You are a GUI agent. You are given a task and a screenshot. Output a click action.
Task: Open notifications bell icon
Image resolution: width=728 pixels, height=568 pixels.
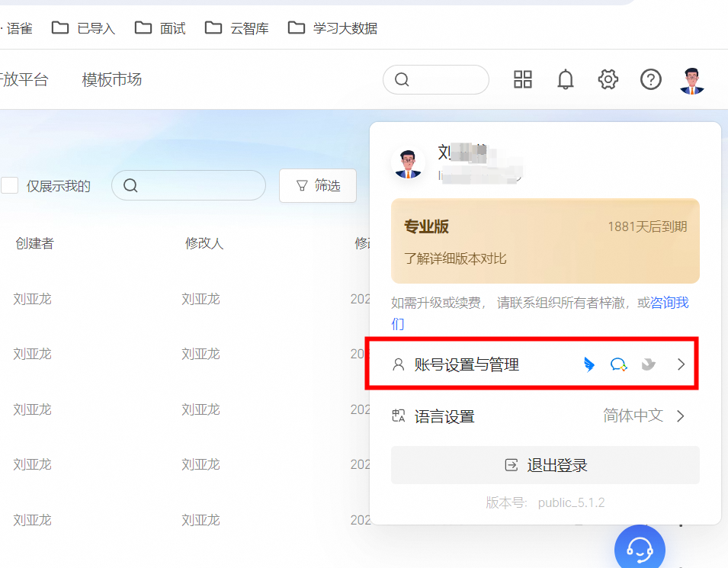pyautogui.click(x=566, y=79)
